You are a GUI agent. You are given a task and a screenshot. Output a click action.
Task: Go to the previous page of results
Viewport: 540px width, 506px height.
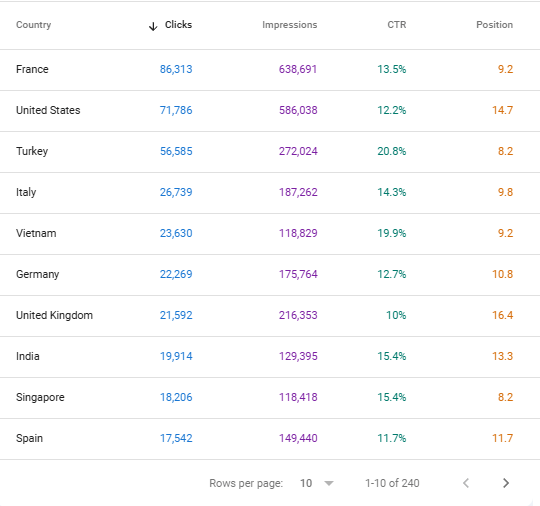pos(466,483)
